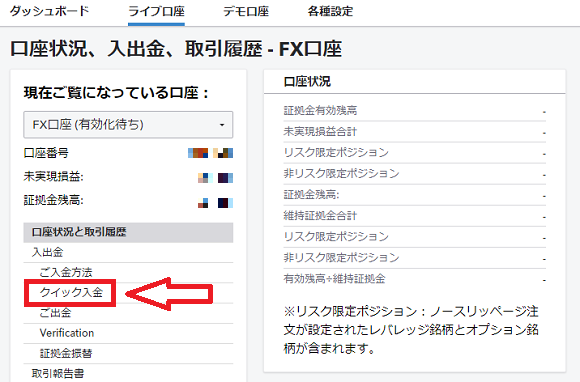Click the 証拠金残高: label in the left panel
This screenshot has height=382, width=580.
[54, 200]
